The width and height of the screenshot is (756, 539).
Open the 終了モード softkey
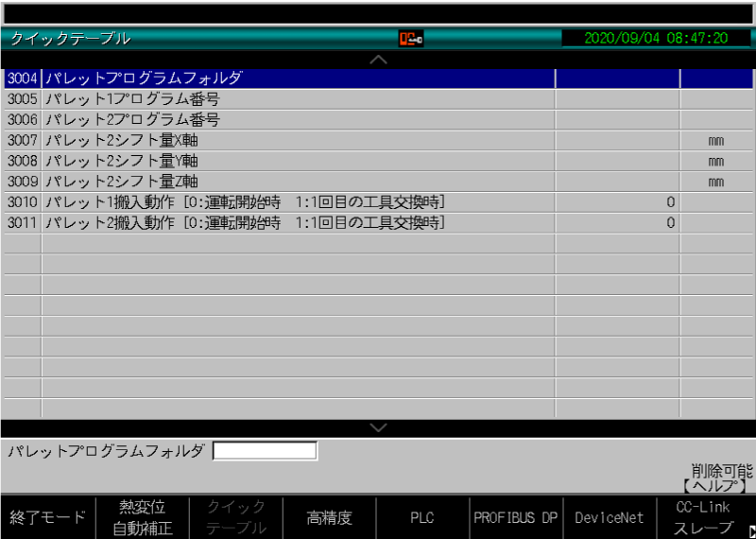[48, 518]
